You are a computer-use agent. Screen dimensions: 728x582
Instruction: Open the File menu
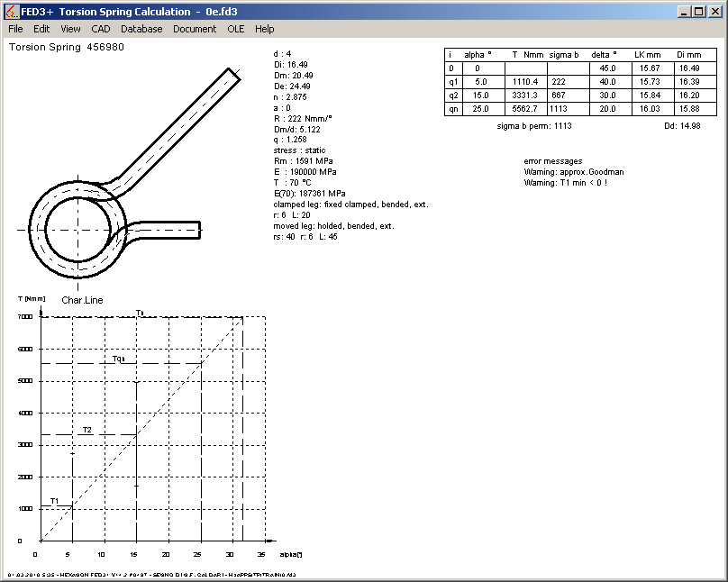(x=15, y=29)
